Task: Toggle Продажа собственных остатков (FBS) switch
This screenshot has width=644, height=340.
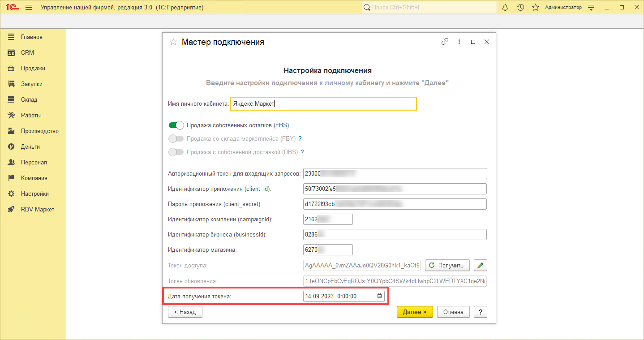Action: [x=176, y=125]
